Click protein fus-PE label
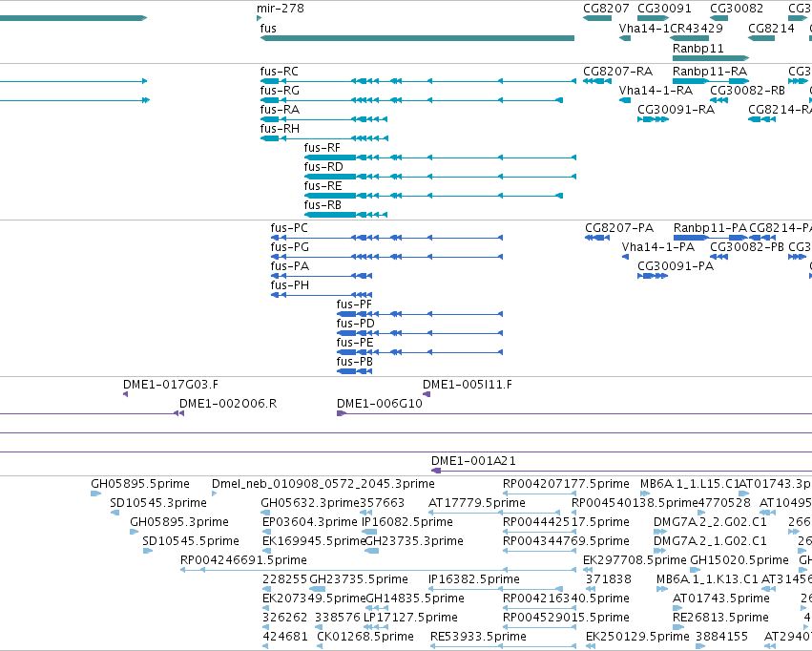 point(355,343)
